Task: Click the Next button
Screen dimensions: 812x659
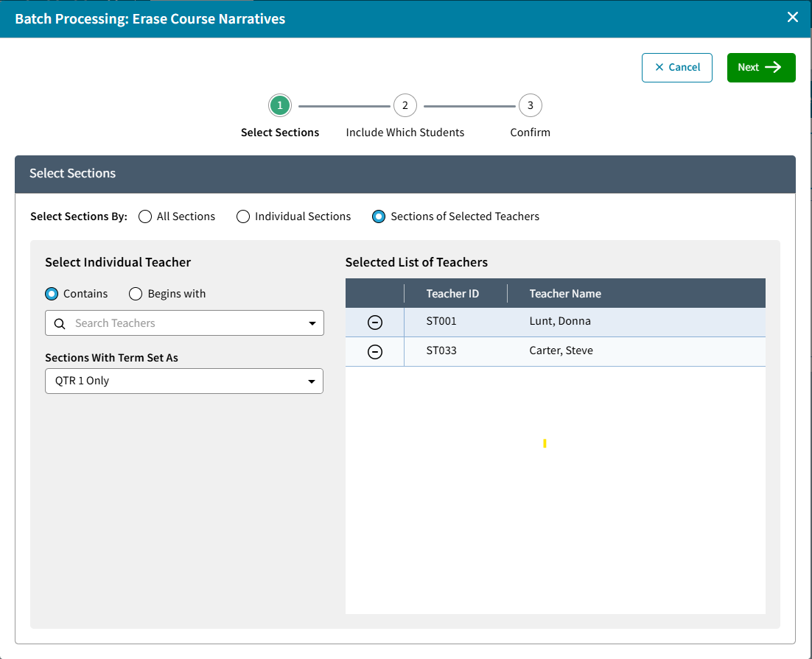Action: [x=761, y=67]
